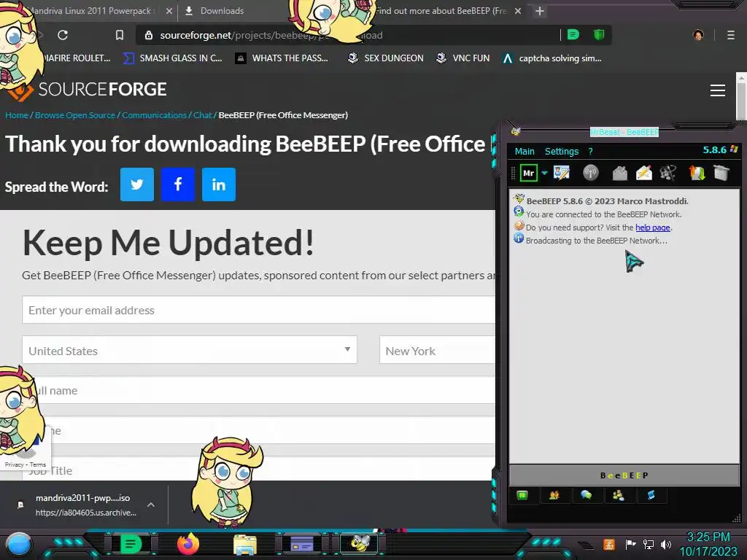Screen dimensions: 747x560
Task: Click the gray group-of-users icon in BeeBEEP toolbar
Action: pos(668,173)
